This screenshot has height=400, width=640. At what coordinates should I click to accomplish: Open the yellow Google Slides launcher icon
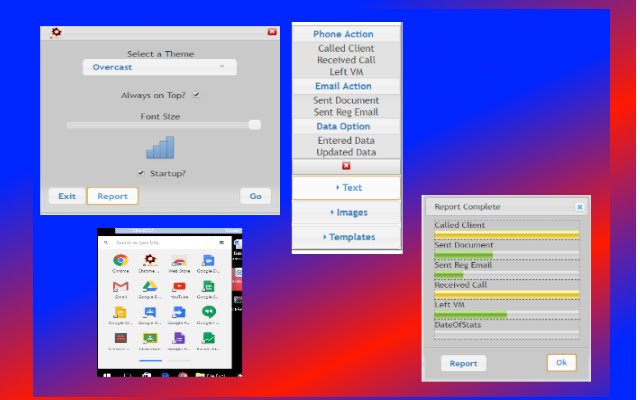click(120, 313)
